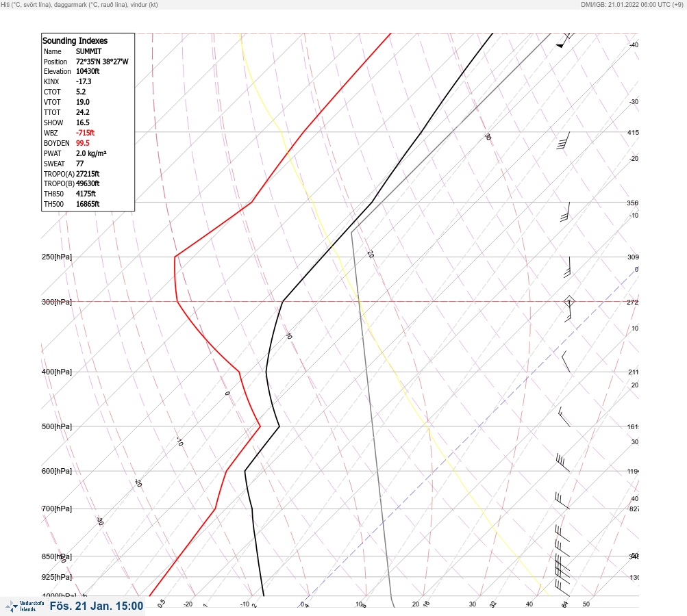Click the 250[hPa] pressure level label
The width and height of the screenshot is (687, 616).
[x=57, y=257]
